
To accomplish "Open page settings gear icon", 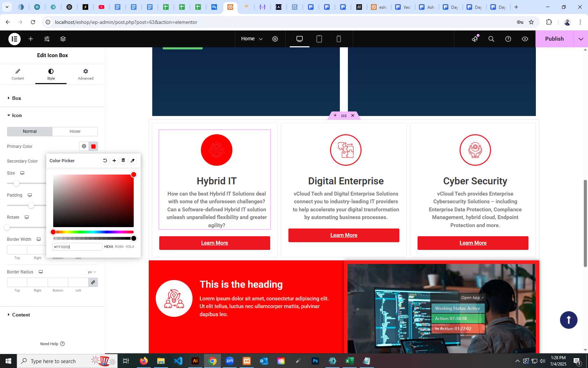I will pos(275,39).
